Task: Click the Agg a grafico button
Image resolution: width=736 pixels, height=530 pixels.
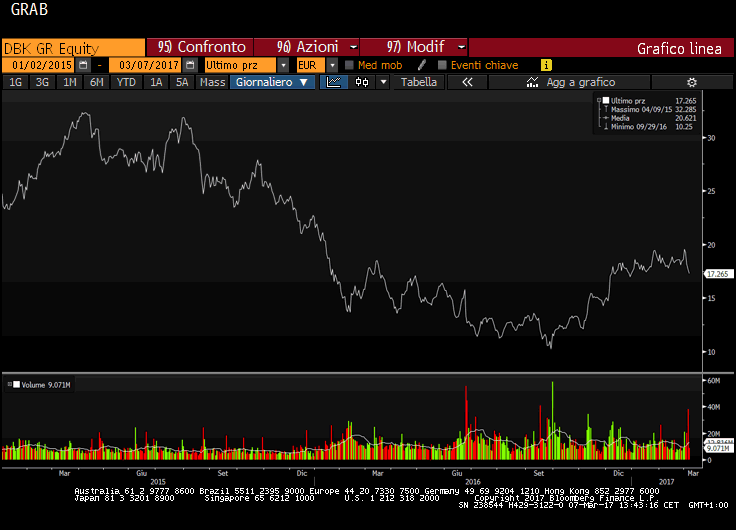Action: (x=569, y=82)
